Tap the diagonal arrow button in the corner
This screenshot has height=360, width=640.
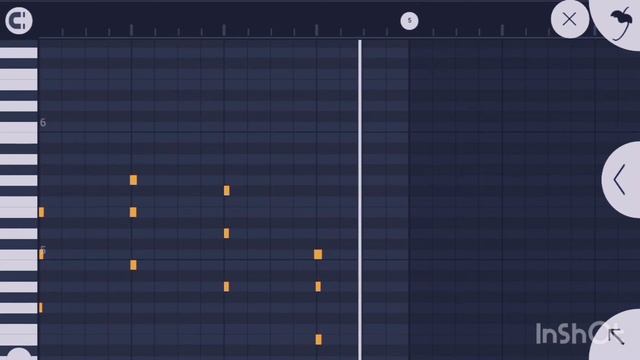click(x=616, y=336)
